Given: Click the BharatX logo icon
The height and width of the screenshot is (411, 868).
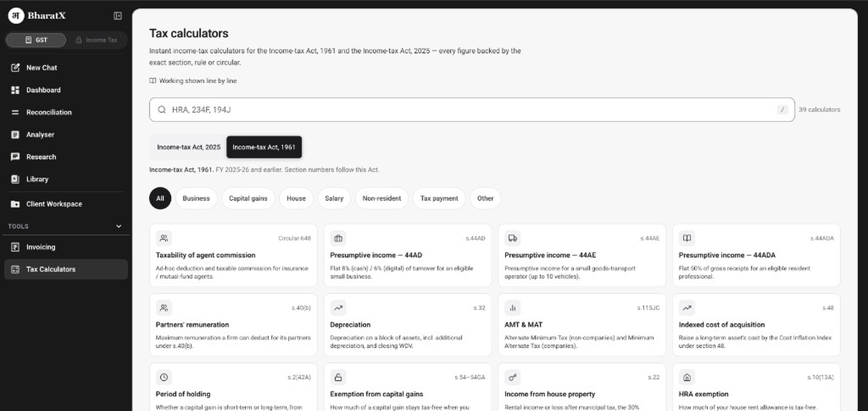Looking at the screenshot, I should [16, 16].
